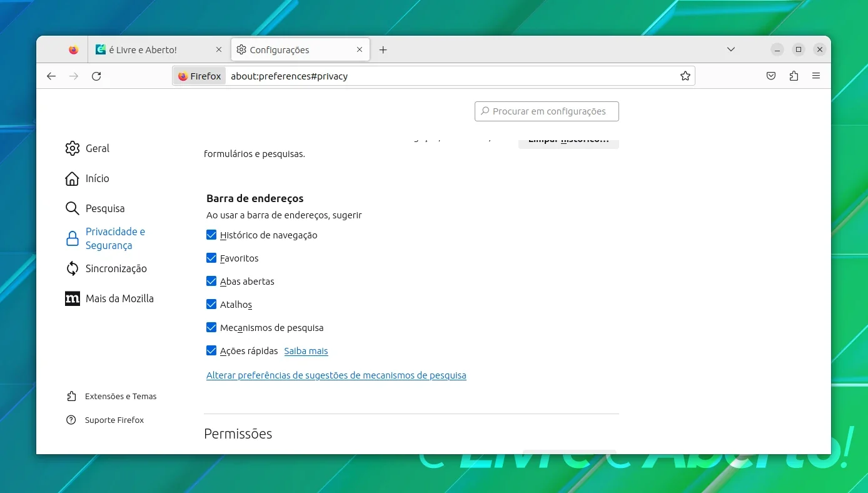
Task: Open the Saiba mais link
Action: coord(306,351)
